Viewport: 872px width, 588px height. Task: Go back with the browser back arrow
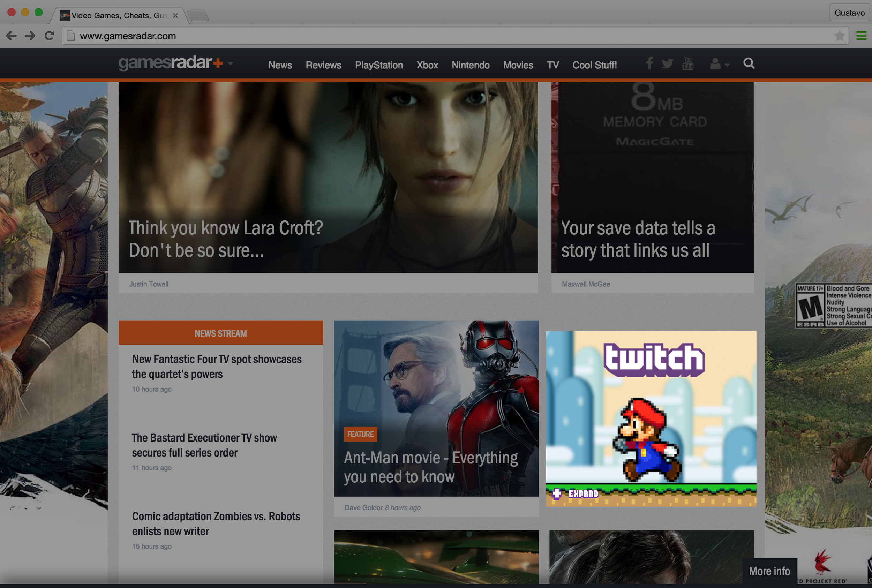[x=11, y=36]
